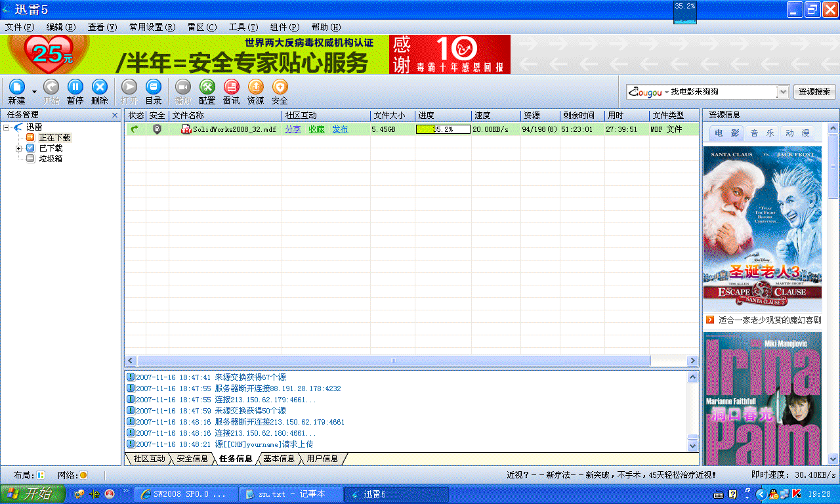Sort by the 文件类型 column header
840x504 pixels.
click(674, 115)
